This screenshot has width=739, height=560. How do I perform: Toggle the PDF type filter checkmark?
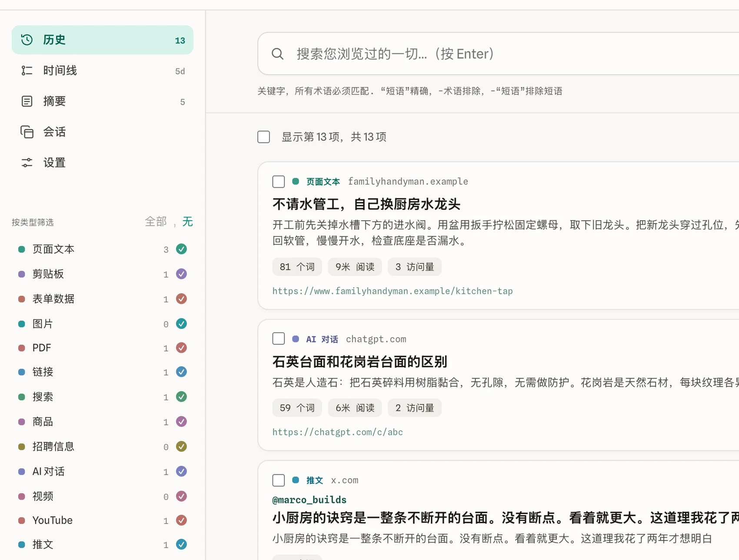181,348
